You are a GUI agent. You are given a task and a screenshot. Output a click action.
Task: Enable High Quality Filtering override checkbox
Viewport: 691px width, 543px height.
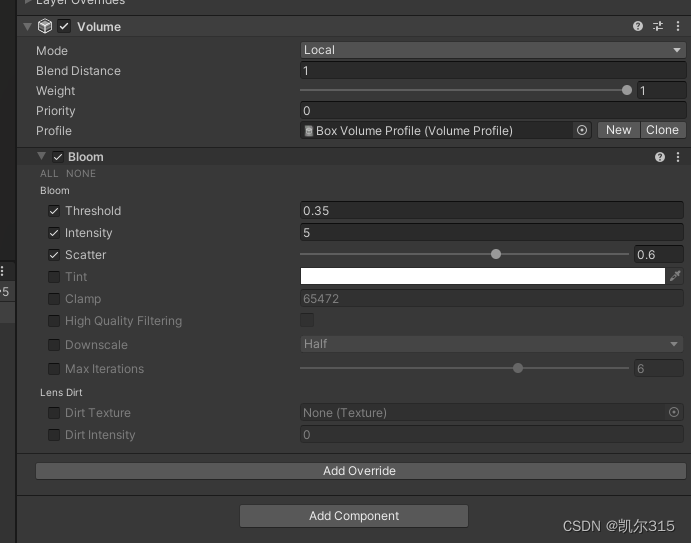tap(54, 321)
